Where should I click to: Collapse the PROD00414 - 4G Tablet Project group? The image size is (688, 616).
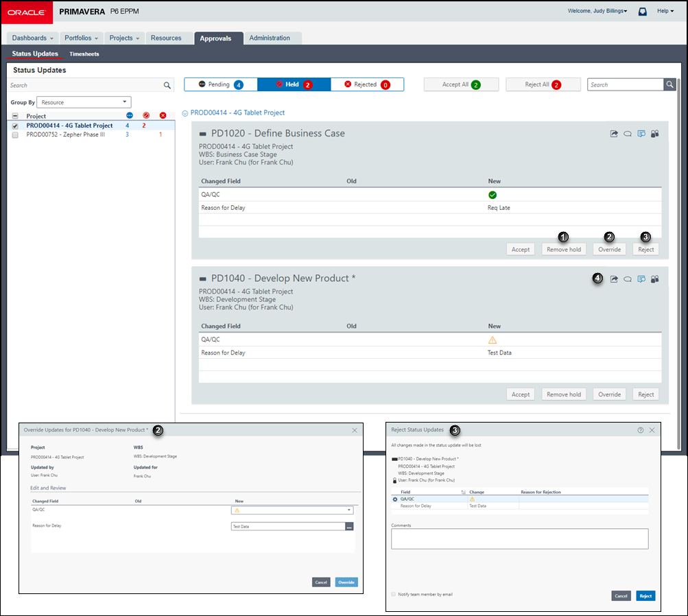(x=185, y=113)
